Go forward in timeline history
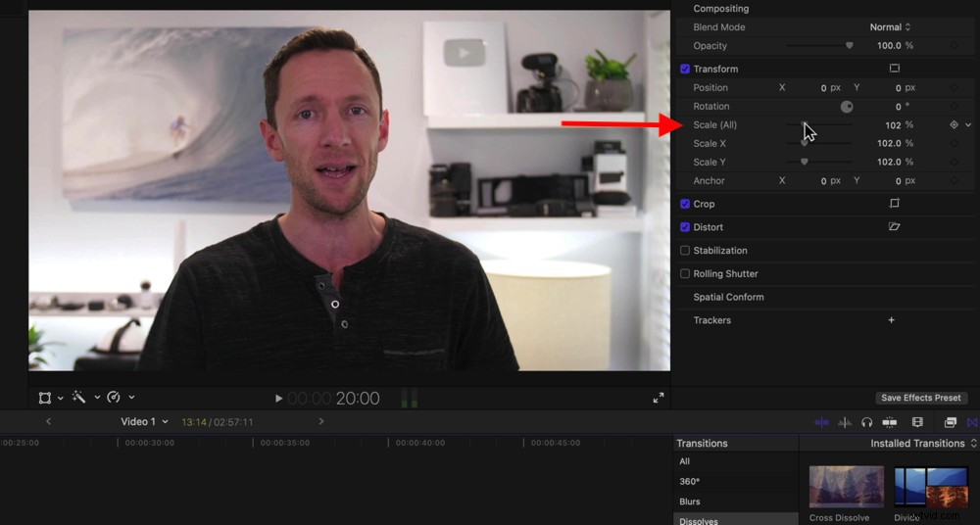Viewport: 980px width, 525px height. (x=321, y=422)
